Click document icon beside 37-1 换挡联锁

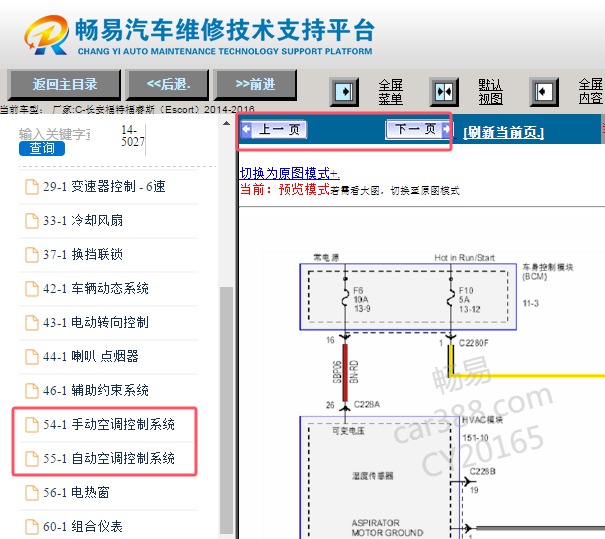pyautogui.click(x=32, y=255)
